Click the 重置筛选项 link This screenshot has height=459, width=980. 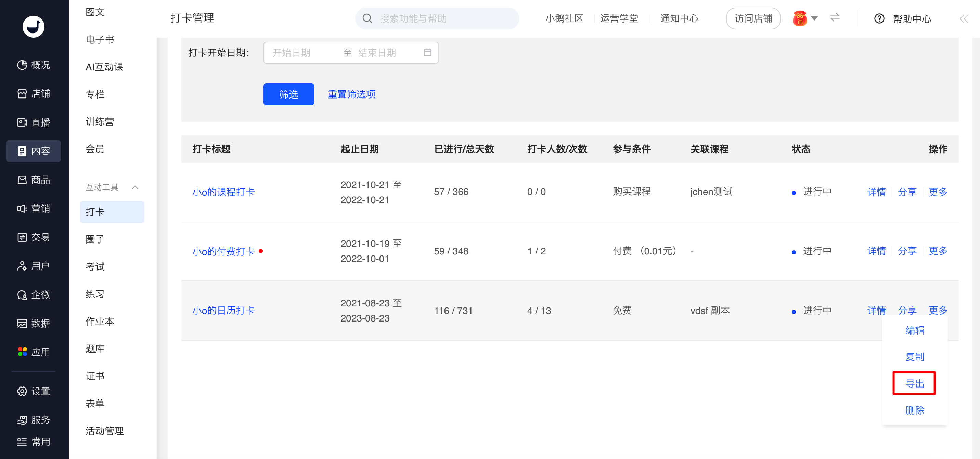point(351,94)
